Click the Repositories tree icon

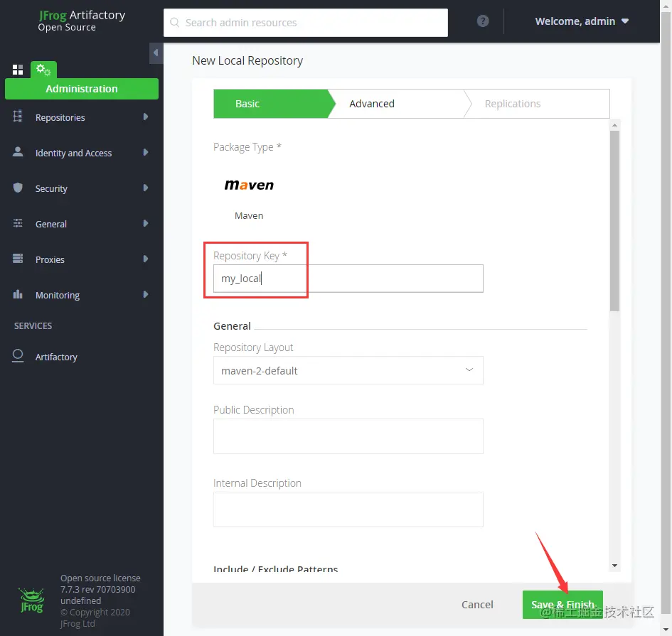click(18, 116)
